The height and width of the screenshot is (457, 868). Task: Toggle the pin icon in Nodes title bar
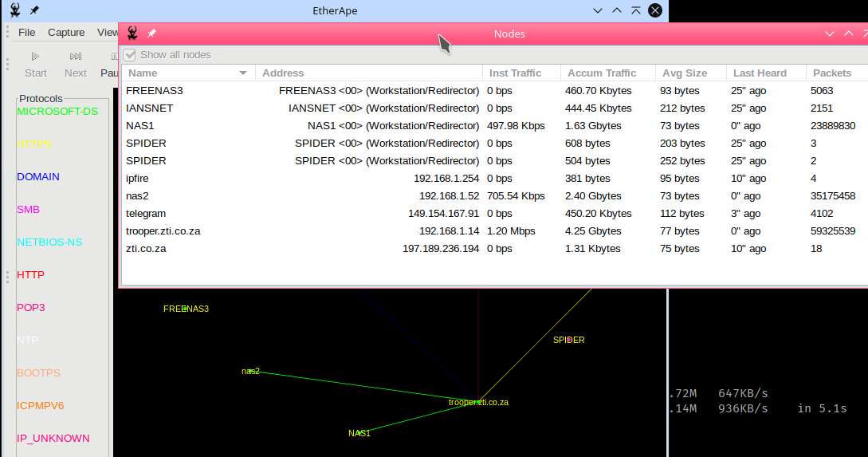tap(151, 33)
